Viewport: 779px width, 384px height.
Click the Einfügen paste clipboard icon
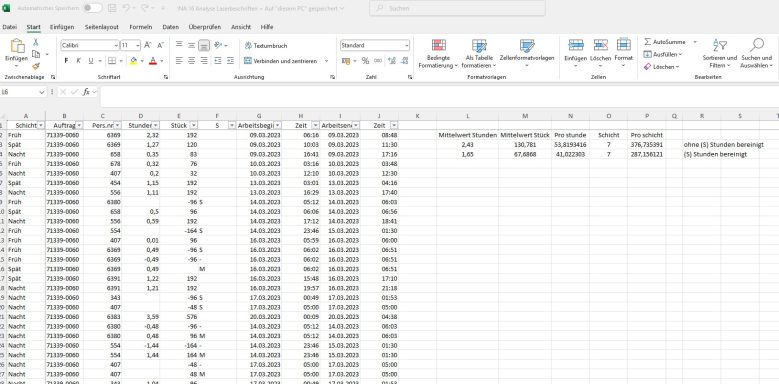(17, 46)
